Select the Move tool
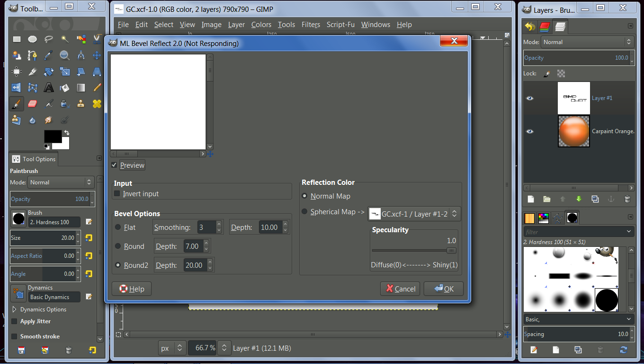The height and width of the screenshot is (364, 644). tap(97, 55)
